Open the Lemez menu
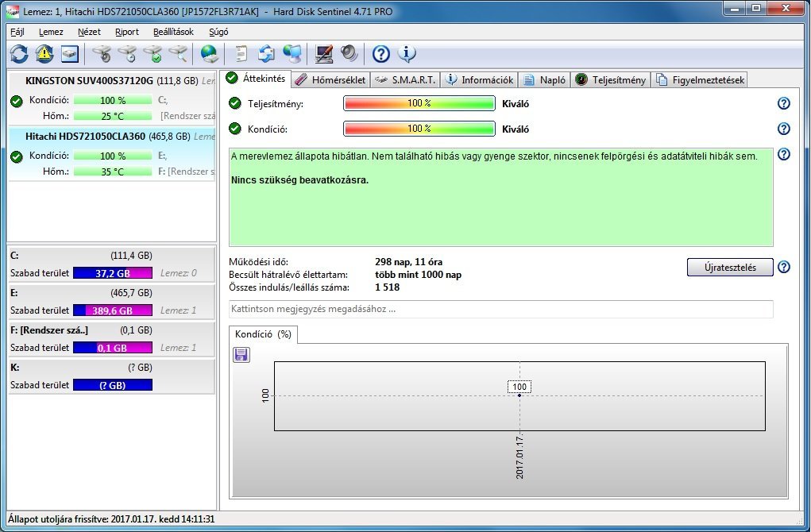This screenshot has height=532, width=811. [51, 32]
